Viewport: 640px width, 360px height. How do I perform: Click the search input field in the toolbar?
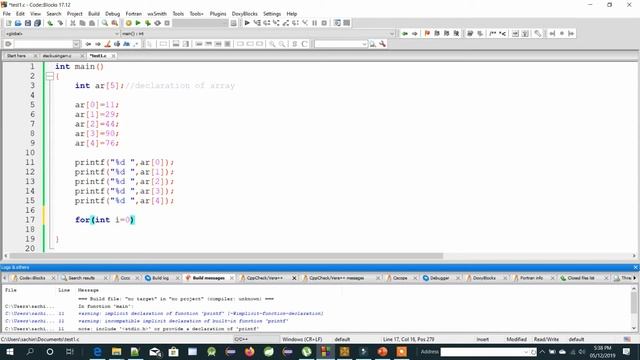pos(338,44)
